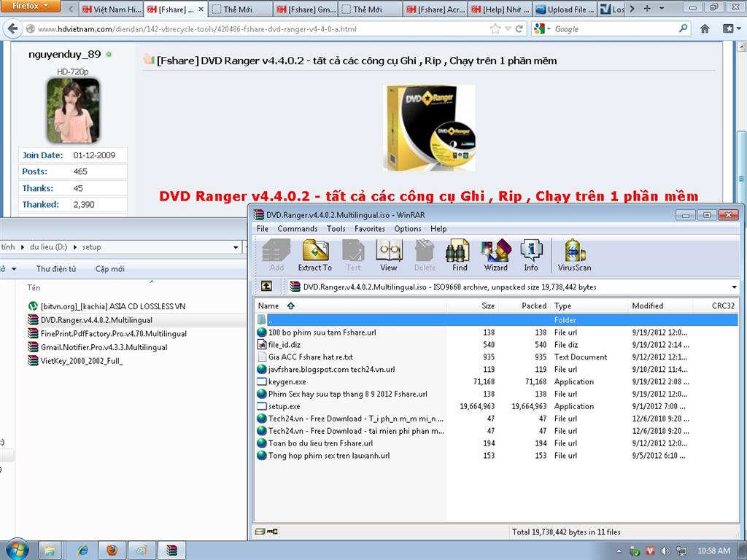The height and width of the screenshot is (560, 747).
Task: Click the Firefox URL address field
Action: point(262,29)
